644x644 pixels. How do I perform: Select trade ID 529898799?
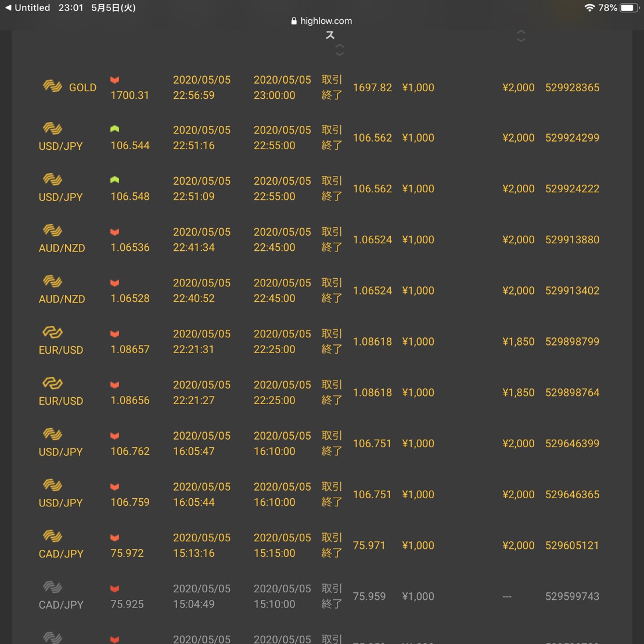tap(572, 341)
